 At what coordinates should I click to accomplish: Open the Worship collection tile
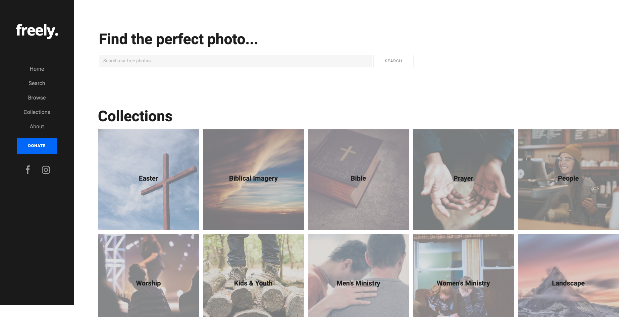[148, 276]
